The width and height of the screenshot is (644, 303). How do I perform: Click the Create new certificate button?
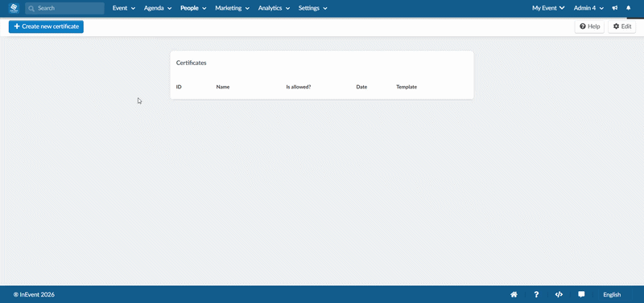pos(46,27)
